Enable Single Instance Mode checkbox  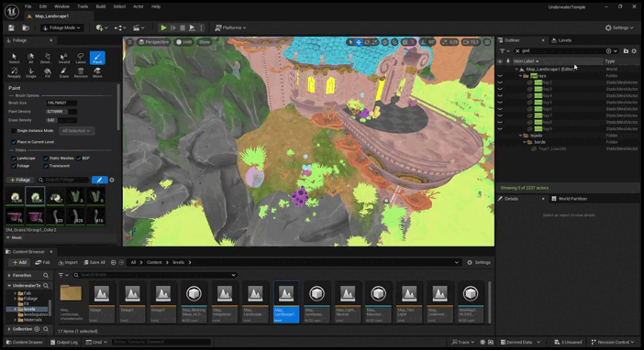coord(14,130)
